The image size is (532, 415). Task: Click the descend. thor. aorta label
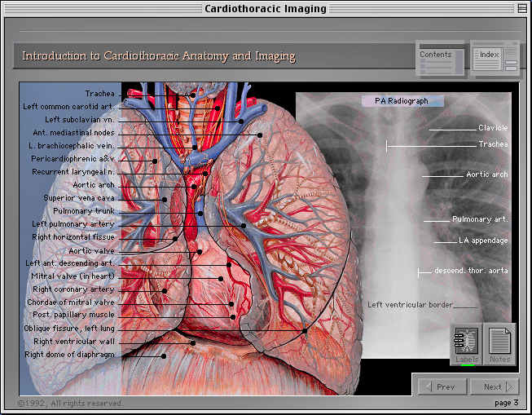(x=470, y=270)
